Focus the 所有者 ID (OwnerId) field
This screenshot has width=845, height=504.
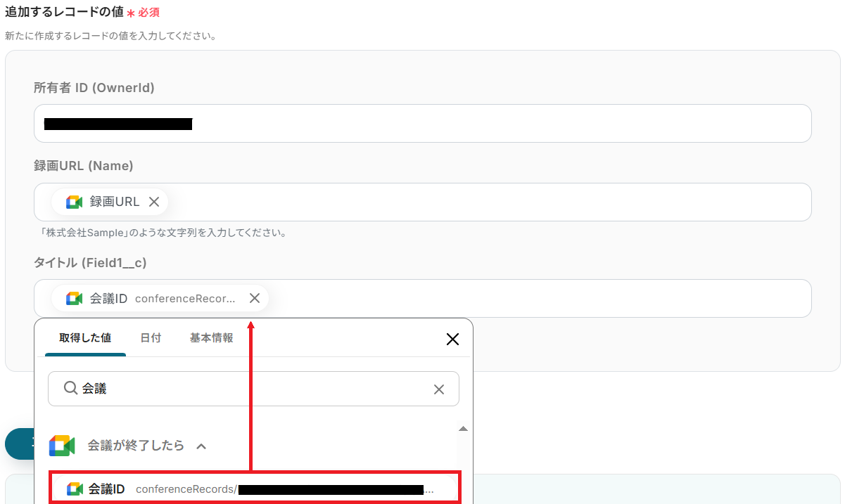pyautogui.click(x=422, y=124)
